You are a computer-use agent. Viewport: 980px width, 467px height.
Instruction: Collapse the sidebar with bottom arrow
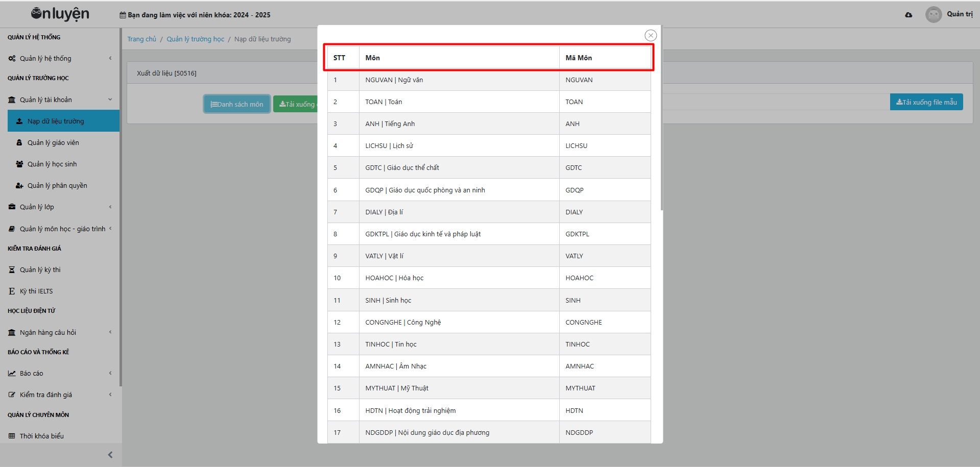(x=110, y=455)
